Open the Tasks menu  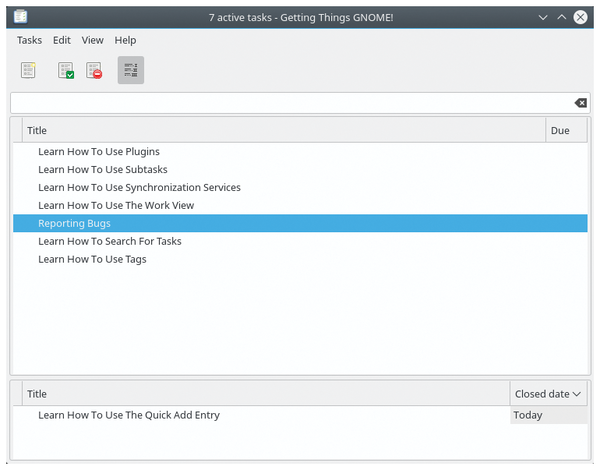[29, 40]
